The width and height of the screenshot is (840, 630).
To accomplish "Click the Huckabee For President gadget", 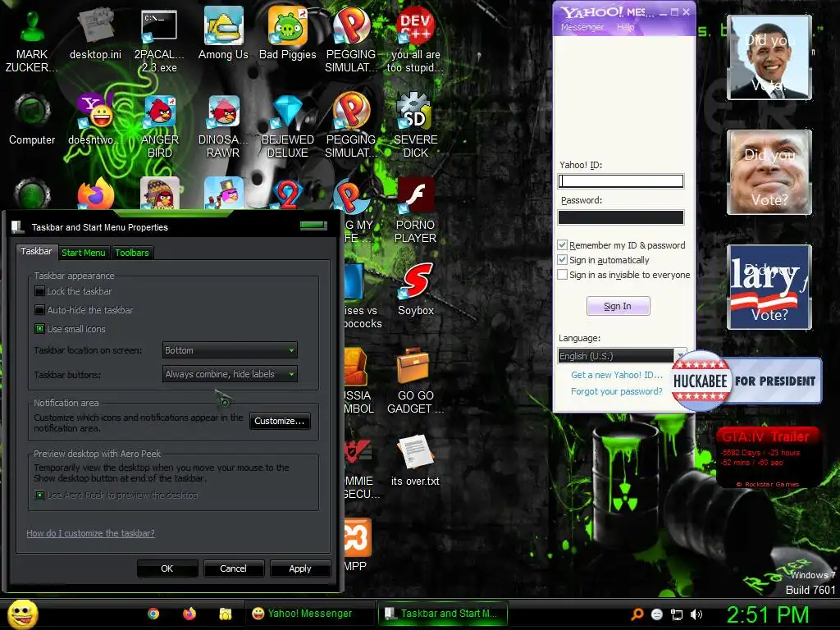I will pos(746,381).
